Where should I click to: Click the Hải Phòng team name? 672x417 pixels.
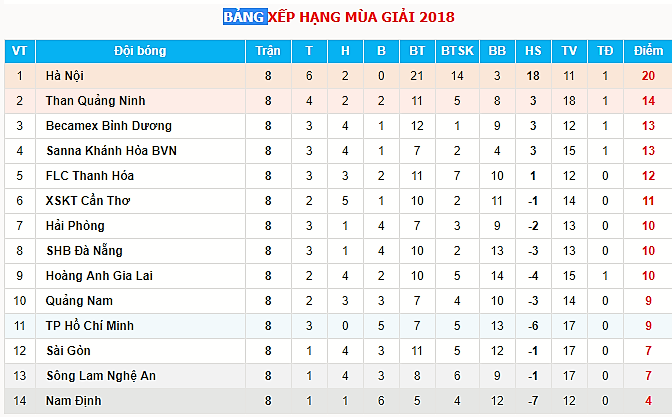tap(75, 225)
